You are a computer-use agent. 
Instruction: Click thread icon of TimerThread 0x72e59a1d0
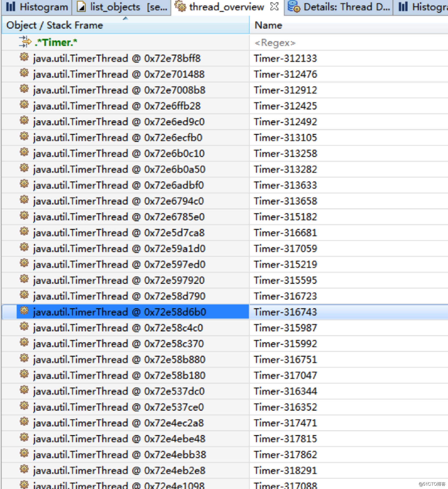pyautogui.click(x=24, y=247)
